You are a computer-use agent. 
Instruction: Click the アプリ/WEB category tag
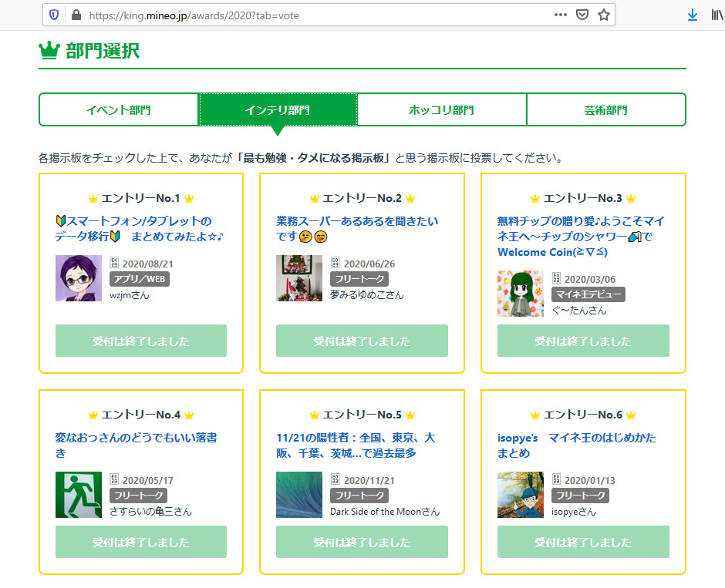[x=140, y=279]
